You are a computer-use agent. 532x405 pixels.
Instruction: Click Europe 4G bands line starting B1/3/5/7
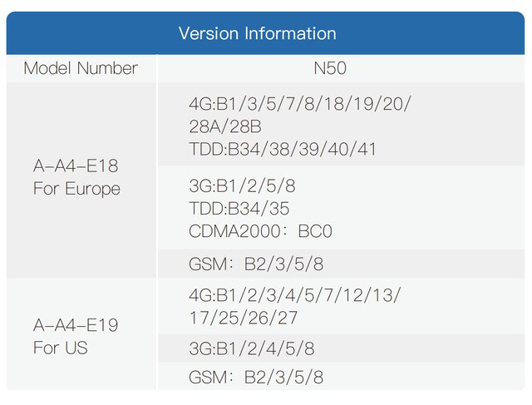tap(299, 103)
